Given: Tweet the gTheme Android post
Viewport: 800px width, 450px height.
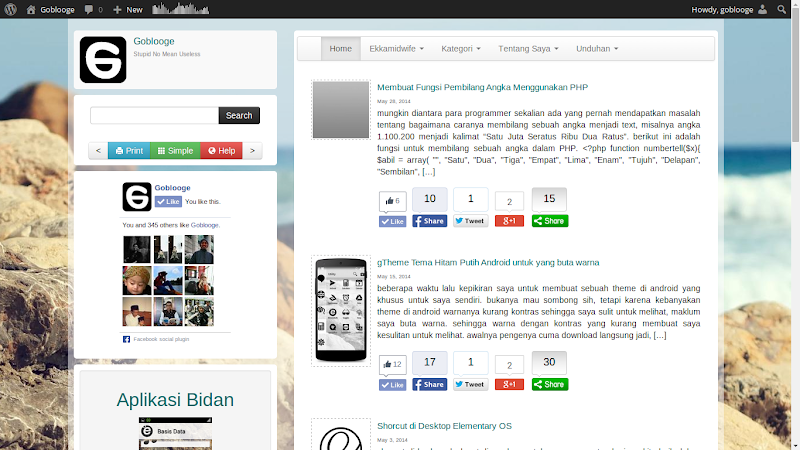Looking at the screenshot, I should coord(470,384).
